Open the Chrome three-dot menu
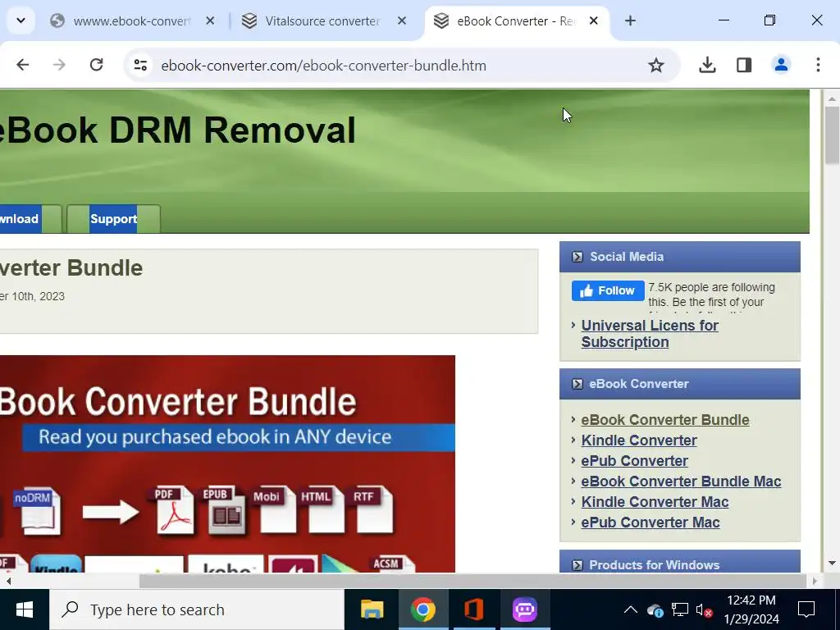840x630 pixels. (x=818, y=65)
